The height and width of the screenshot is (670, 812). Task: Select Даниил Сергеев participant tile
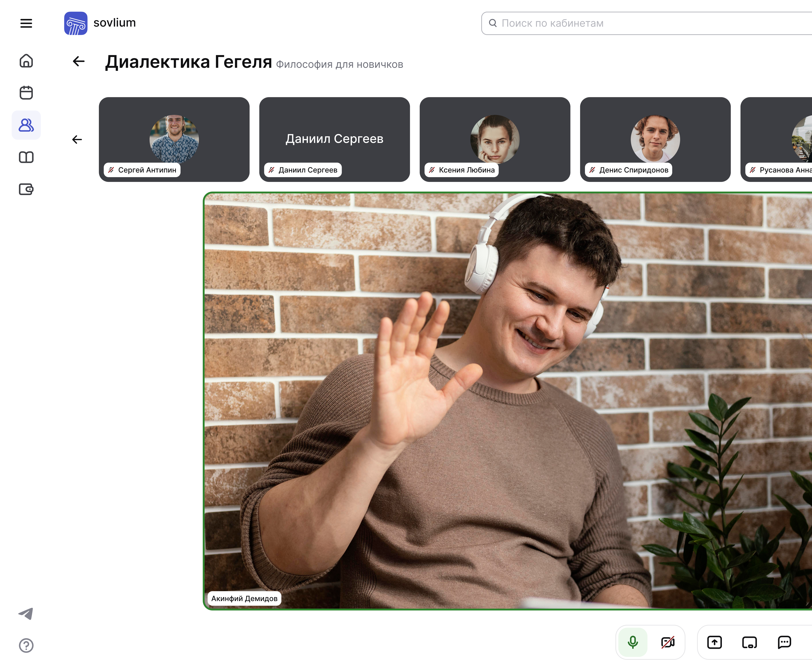(334, 139)
